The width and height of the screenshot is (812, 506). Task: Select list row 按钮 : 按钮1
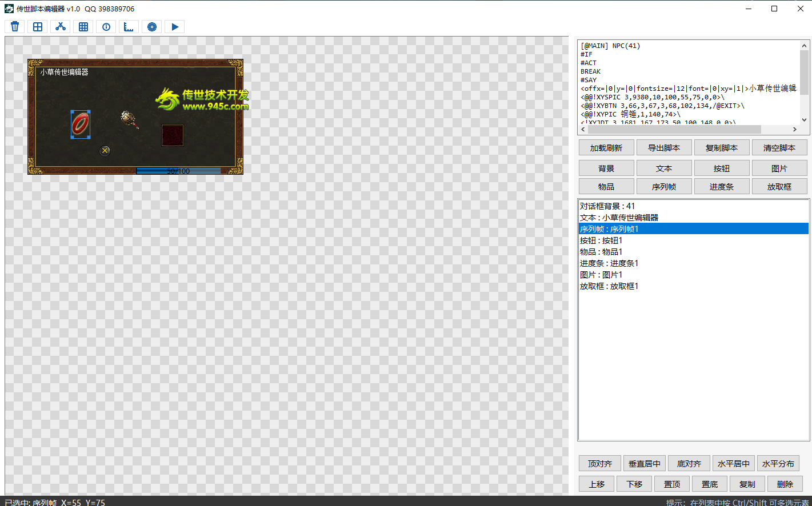(694, 240)
